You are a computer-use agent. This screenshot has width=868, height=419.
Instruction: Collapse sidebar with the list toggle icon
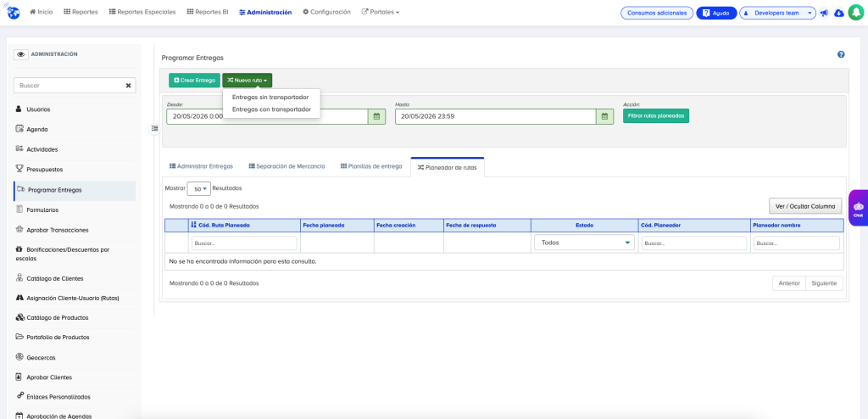click(154, 129)
